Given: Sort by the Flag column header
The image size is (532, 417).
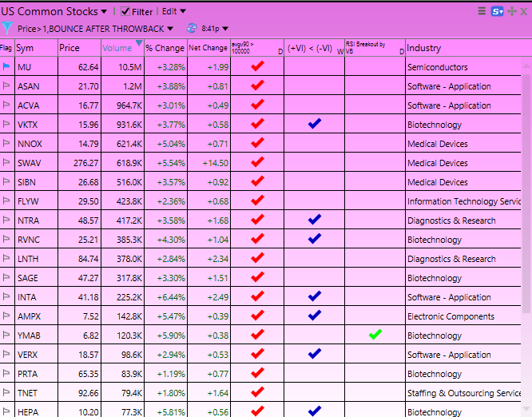Looking at the screenshot, I should [x=6, y=48].
